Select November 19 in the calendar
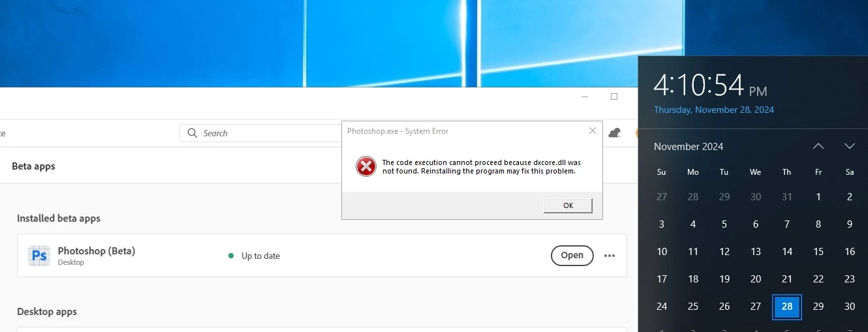The width and height of the screenshot is (868, 332). tap(724, 279)
